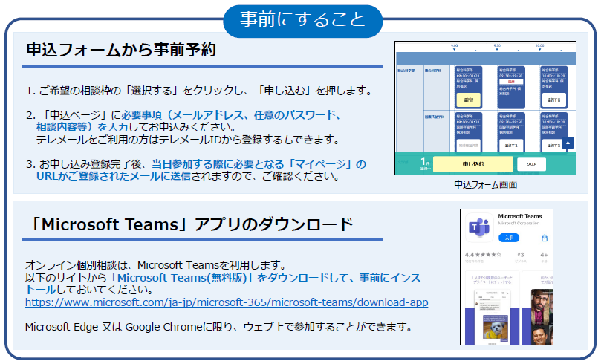Select the 10:00 slot in first row
Image resolution: width=601 pixels, height=364 pixels.
553,99
